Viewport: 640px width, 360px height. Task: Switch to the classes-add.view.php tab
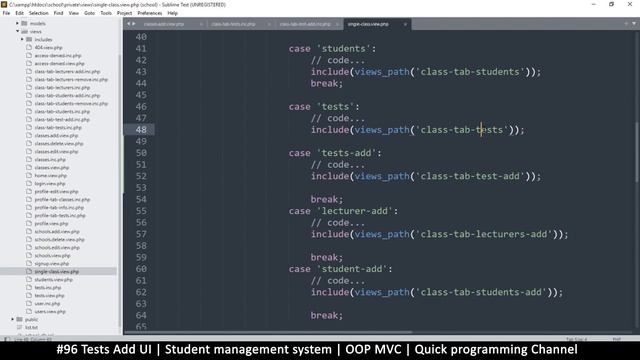[x=164, y=24]
